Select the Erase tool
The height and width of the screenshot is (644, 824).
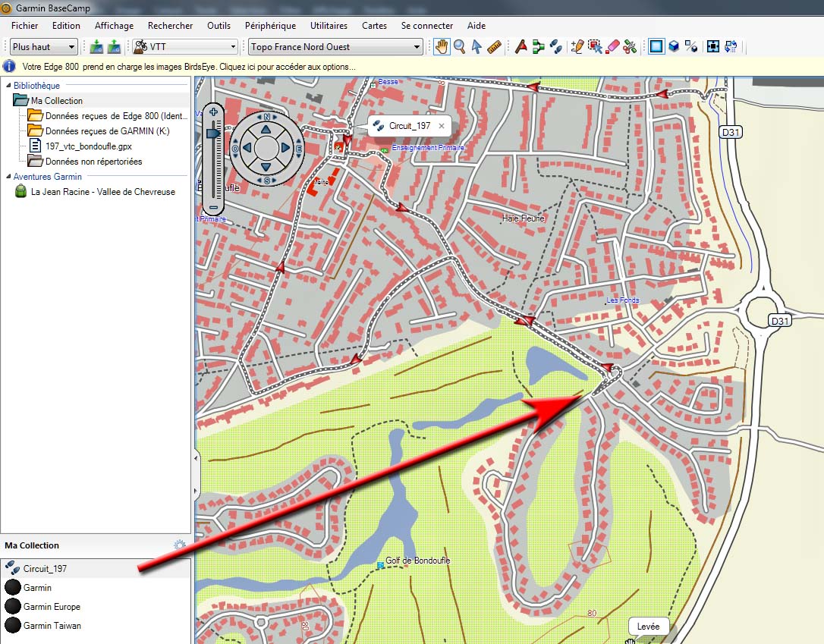tap(613, 47)
